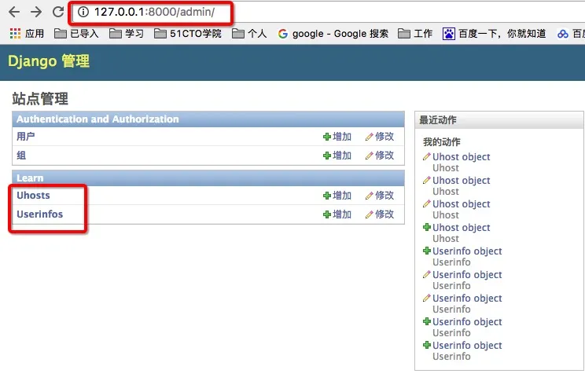Click the Django 管理 header title
Viewport: 585px width, 392px height.
tap(49, 61)
